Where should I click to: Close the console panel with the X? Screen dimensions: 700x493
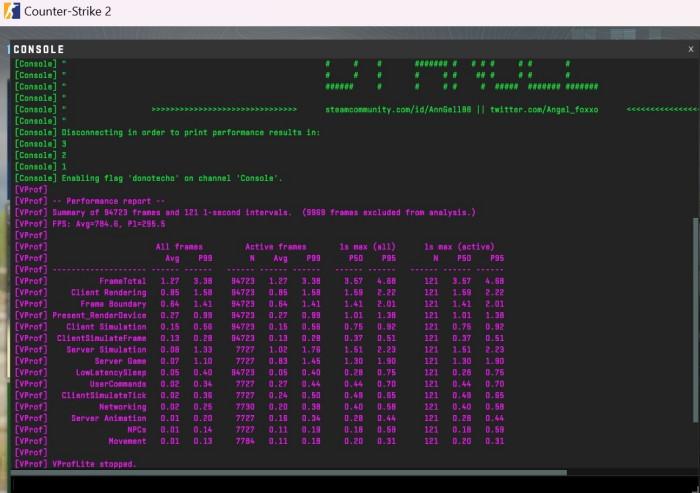click(x=691, y=49)
